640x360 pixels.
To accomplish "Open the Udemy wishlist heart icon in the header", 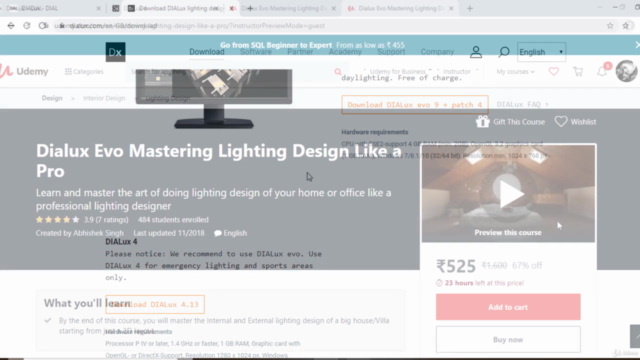I will click(553, 72).
